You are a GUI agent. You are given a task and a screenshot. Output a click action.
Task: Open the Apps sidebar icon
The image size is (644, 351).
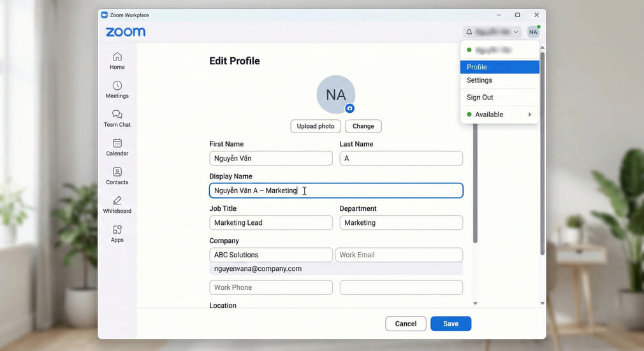(x=117, y=234)
